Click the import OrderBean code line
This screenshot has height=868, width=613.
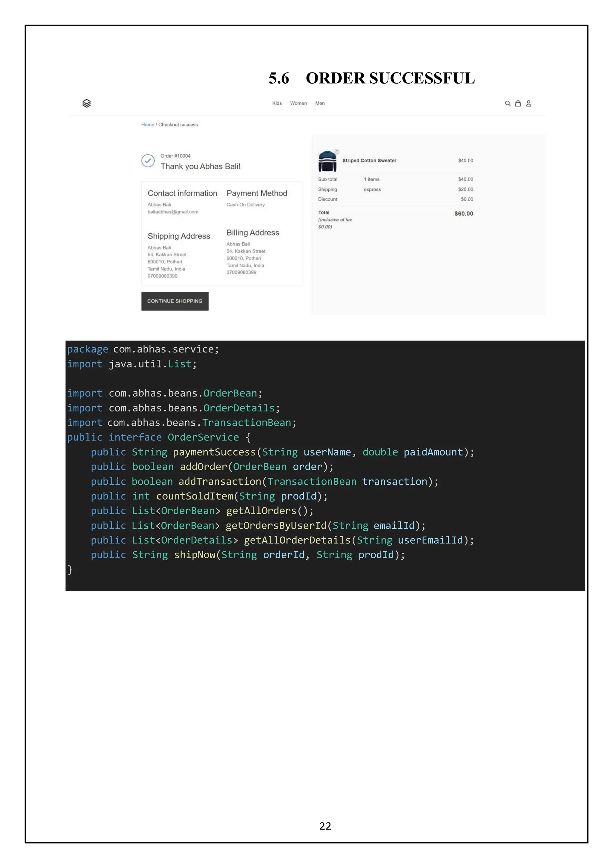click(164, 394)
